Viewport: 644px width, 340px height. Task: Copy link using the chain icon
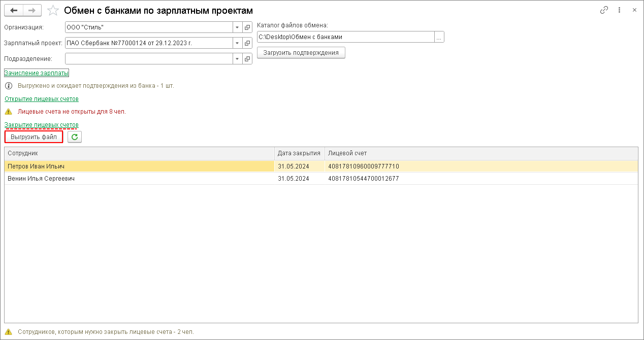point(604,10)
